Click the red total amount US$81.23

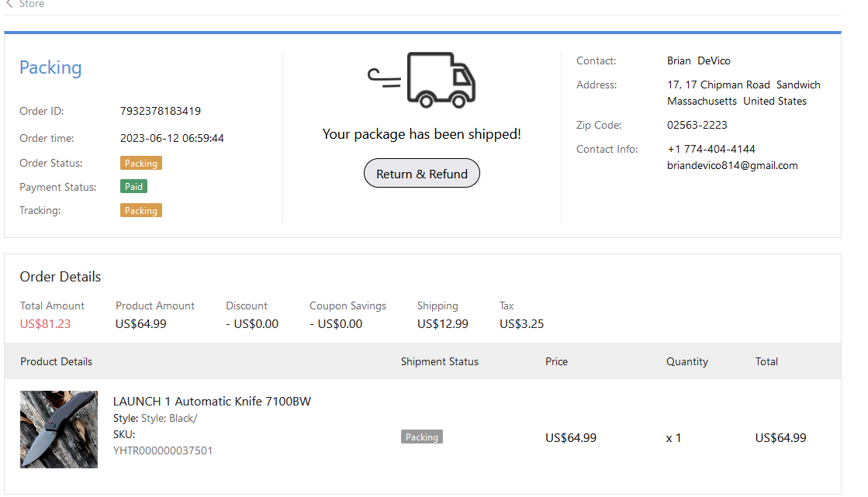[45, 324]
